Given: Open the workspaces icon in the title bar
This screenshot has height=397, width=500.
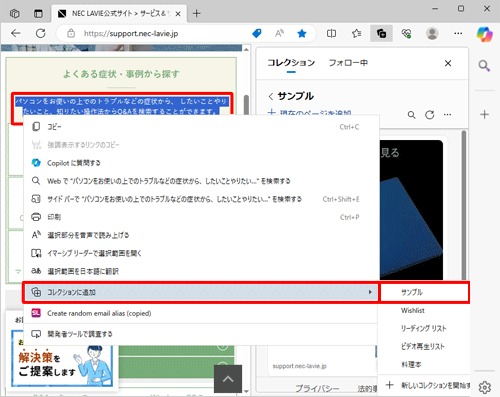Looking at the screenshot, I should pyautogui.click(x=15, y=14).
